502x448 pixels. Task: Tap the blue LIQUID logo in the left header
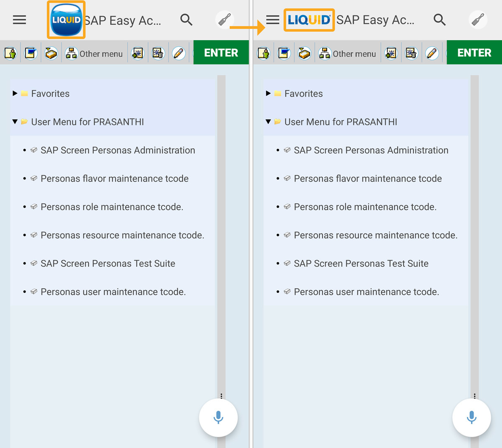click(66, 20)
